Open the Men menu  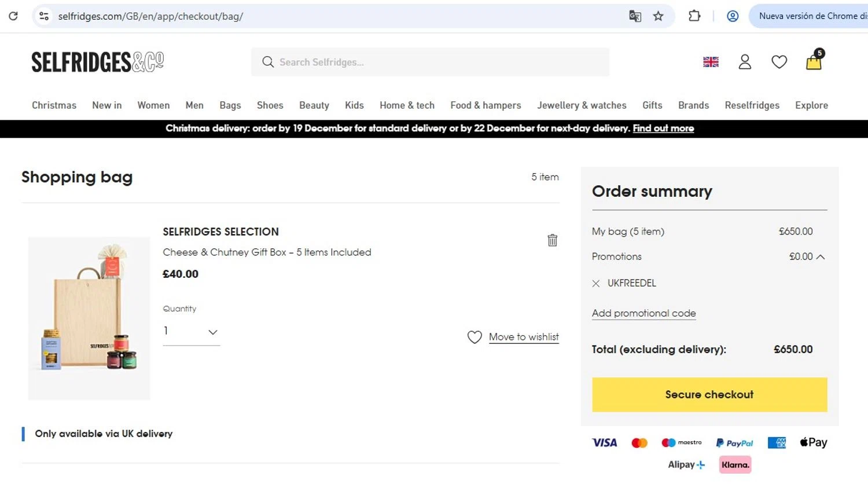(194, 105)
